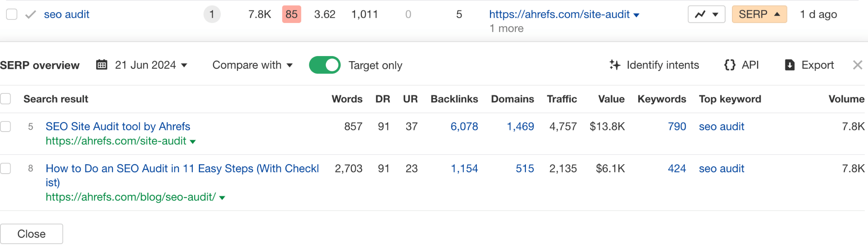Viewport: 868px width, 250px height.
Task: Expand the Compare with dropdown
Action: [252, 65]
